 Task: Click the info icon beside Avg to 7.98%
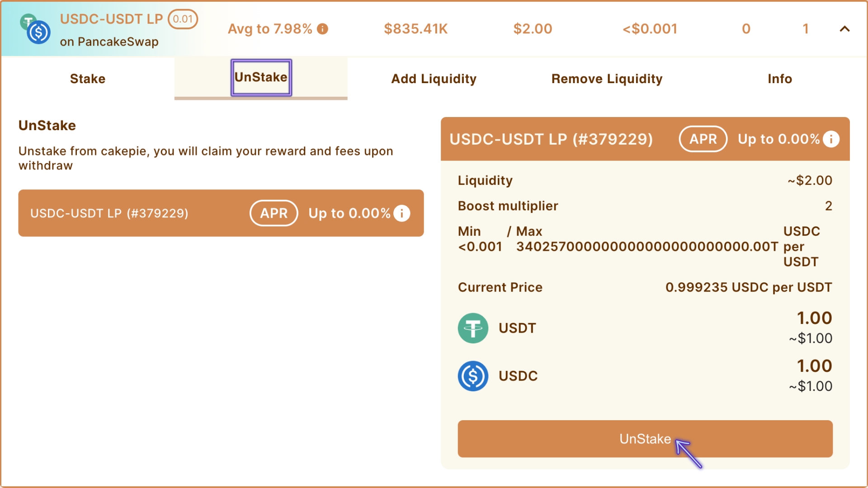click(322, 29)
